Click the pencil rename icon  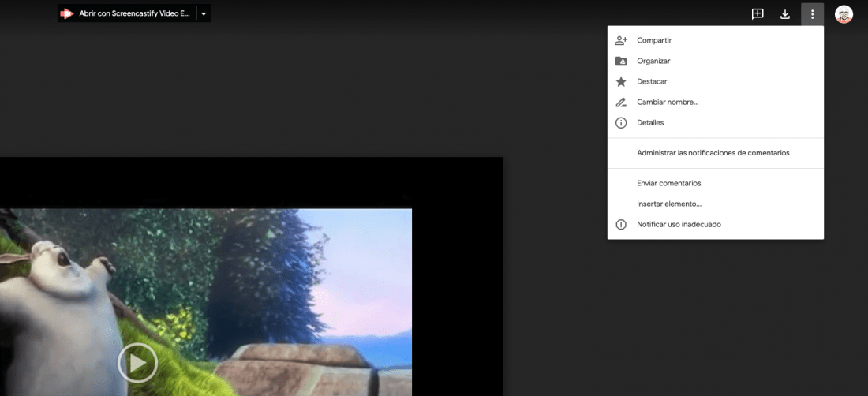pyautogui.click(x=621, y=103)
